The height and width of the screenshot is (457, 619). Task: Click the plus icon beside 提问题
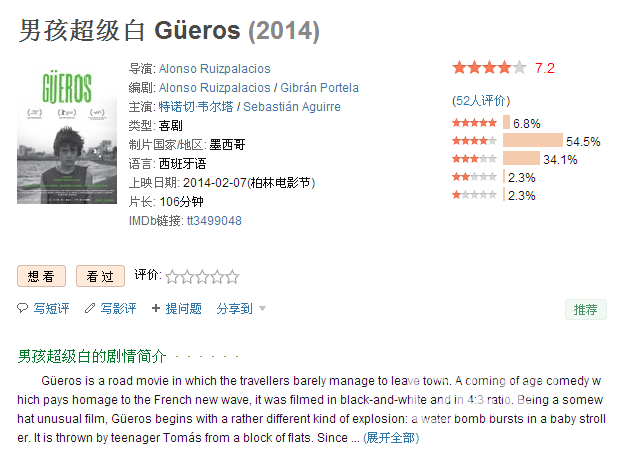[x=156, y=308]
